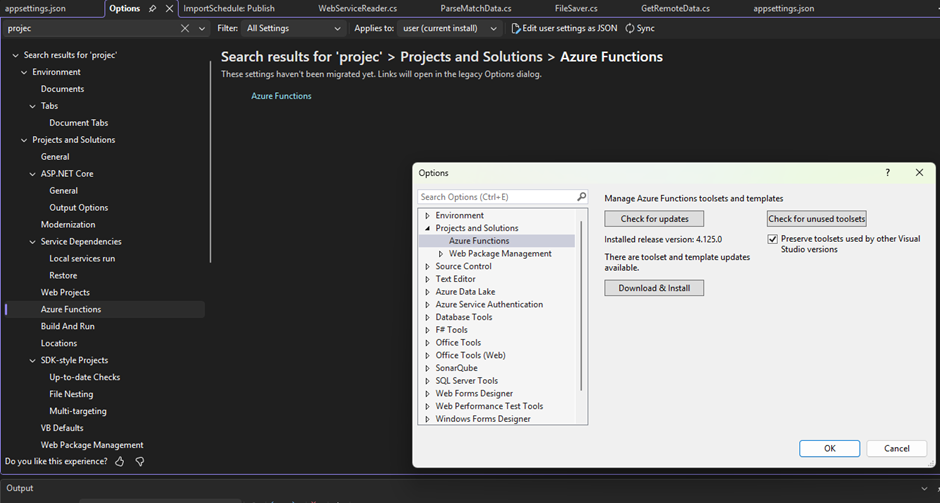Screen dimensions: 940x503
Task: Click the Download & Install button
Action: [654, 288]
